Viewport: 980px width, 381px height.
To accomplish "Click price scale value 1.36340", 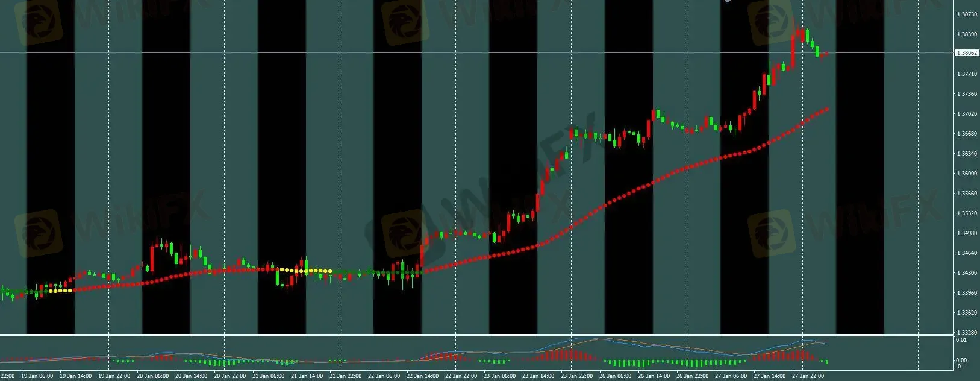I will pos(967,154).
